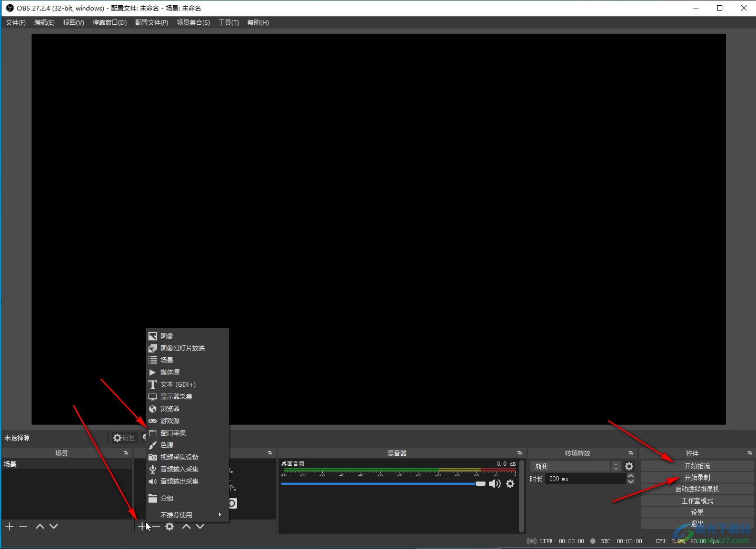This screenshot has height=549, width=756.
Task: Decrease transition duration stepper down arrow
Action: coord(631,482)
